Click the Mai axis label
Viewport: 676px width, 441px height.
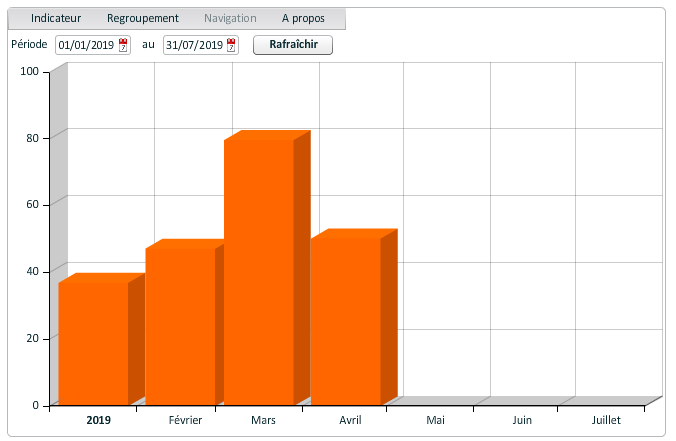click(435, 420)
